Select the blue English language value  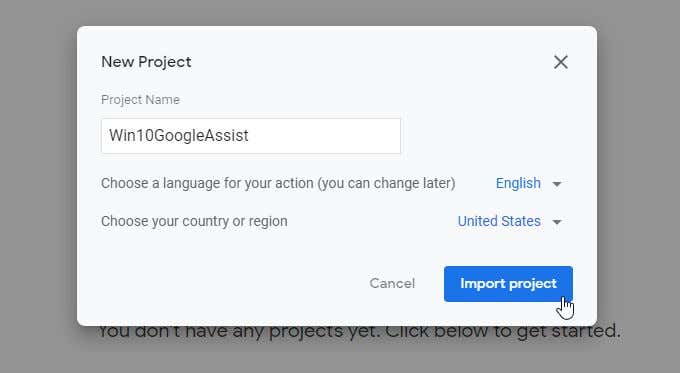(518, 183)
